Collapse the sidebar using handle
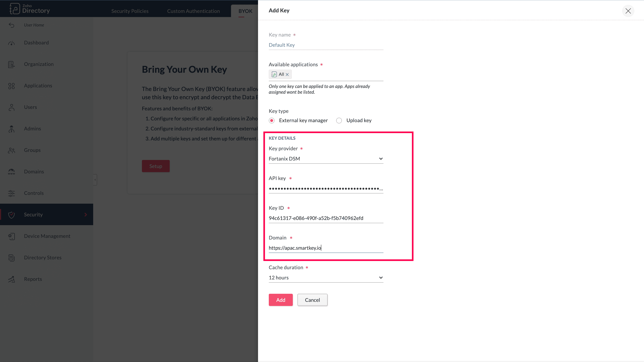Screen dimensions: 644x362 point(95,180)
